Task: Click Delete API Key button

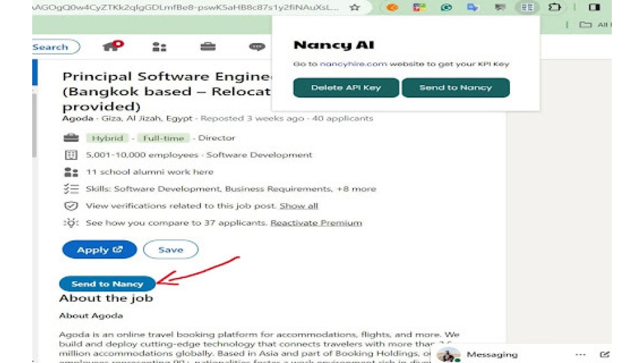Action: click(346, 88)
